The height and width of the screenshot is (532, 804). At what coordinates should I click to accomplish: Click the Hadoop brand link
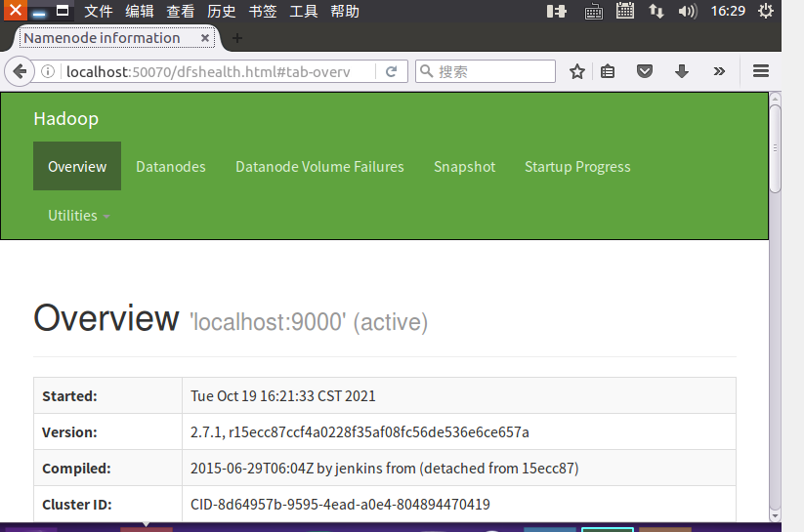65,119
